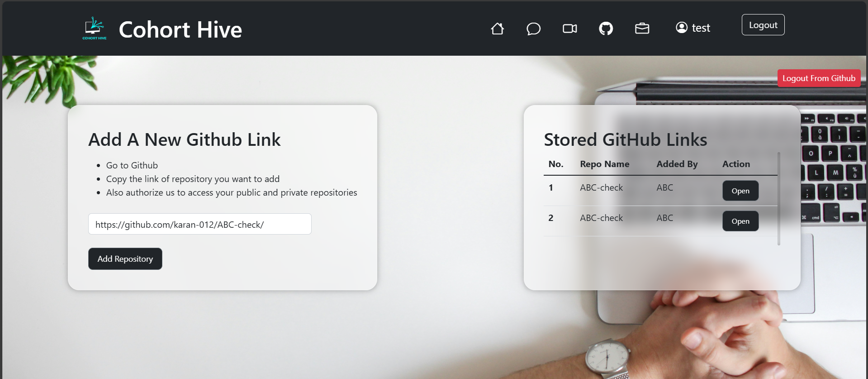Go to the Home page icon
Screen dimensions: 868x379
(498, 29)
